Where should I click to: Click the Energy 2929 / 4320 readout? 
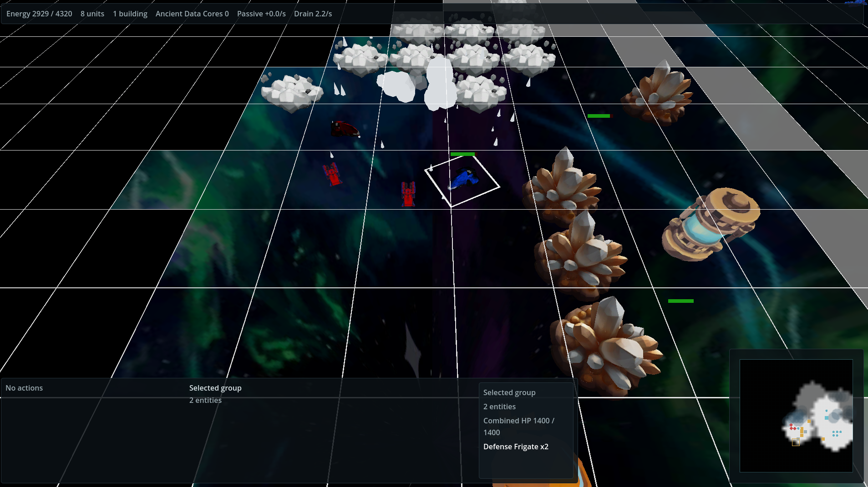pos(39,14)
